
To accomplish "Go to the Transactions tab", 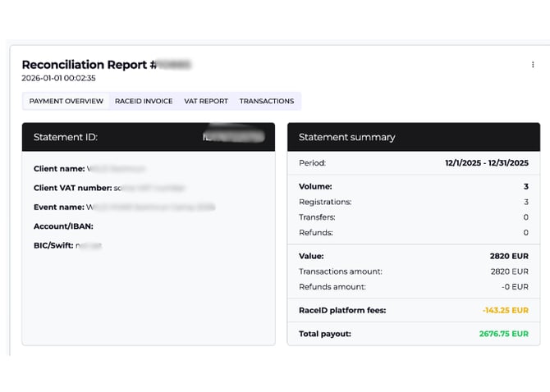I will (x=266, y=101).
